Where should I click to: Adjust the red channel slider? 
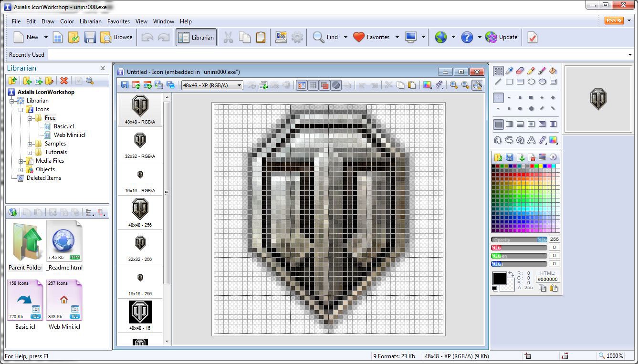(519, 248)
